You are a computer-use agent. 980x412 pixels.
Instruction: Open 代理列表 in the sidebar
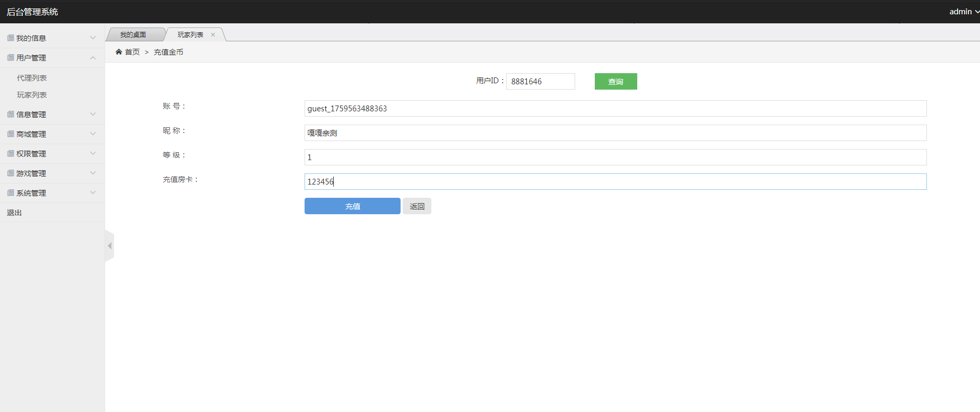32,78
